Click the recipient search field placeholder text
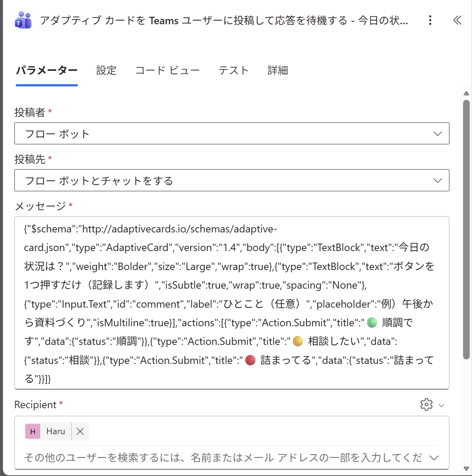Screen dimensions: 472x476 [x=223, y=457]
